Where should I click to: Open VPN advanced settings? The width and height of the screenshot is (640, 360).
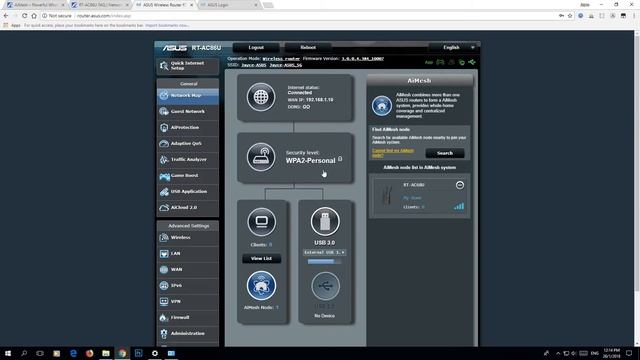(187, 302)
